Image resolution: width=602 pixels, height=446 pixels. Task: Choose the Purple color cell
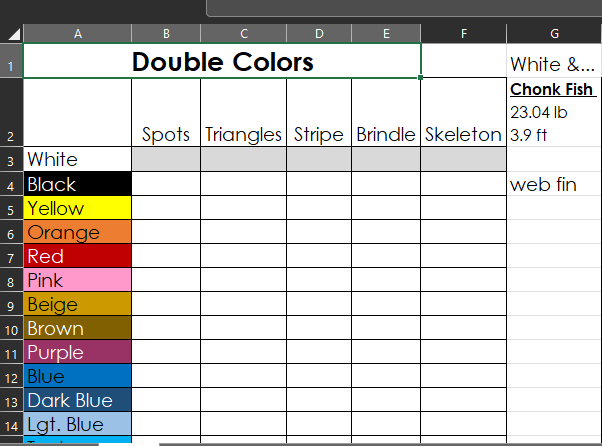(77, 353)
